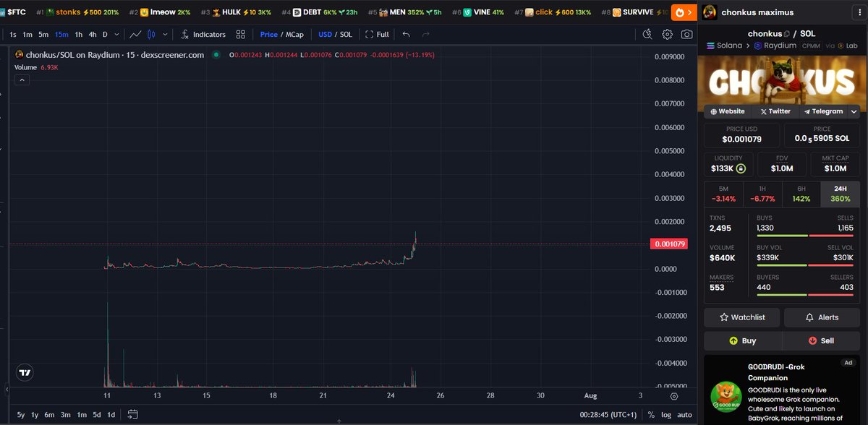The image size is (868, 425).
Task: Switch stats to 6H period tab
Action: coord(801,194)
